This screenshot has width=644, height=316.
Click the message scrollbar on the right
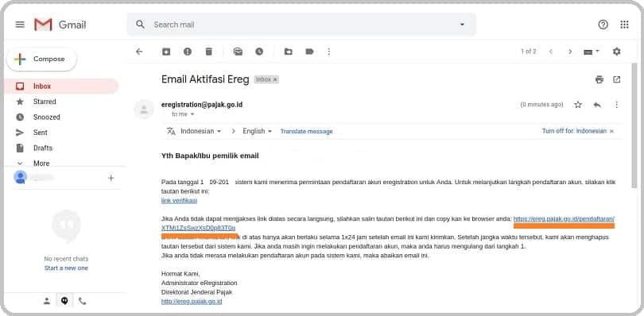634,125
